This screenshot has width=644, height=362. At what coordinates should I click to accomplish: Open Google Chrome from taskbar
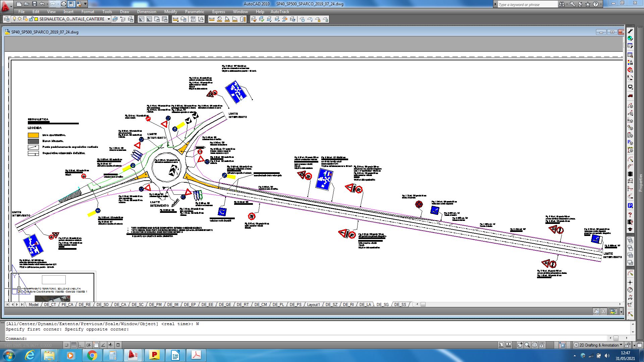click(92, 355)
